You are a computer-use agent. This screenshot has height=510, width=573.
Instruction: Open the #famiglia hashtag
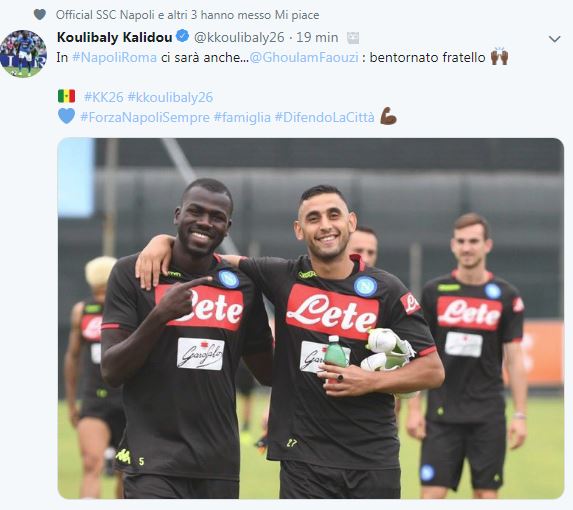click(242, 117)
